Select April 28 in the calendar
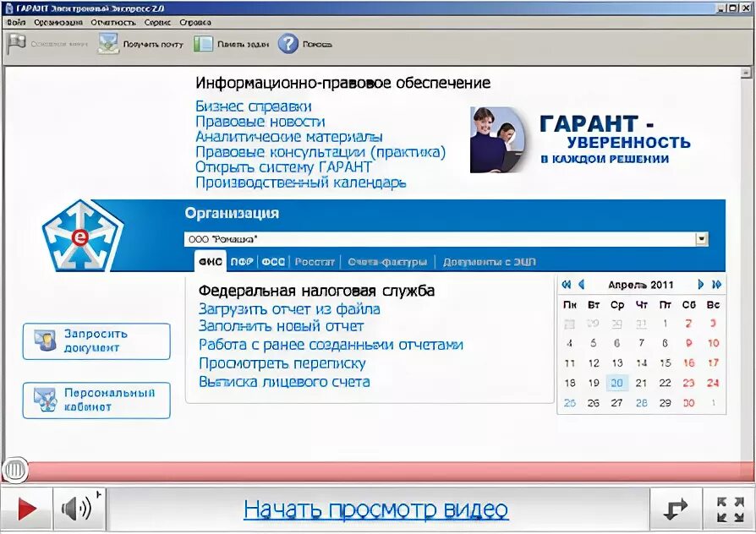The height and width of the screenshot is (534, 756). [641, 402]
